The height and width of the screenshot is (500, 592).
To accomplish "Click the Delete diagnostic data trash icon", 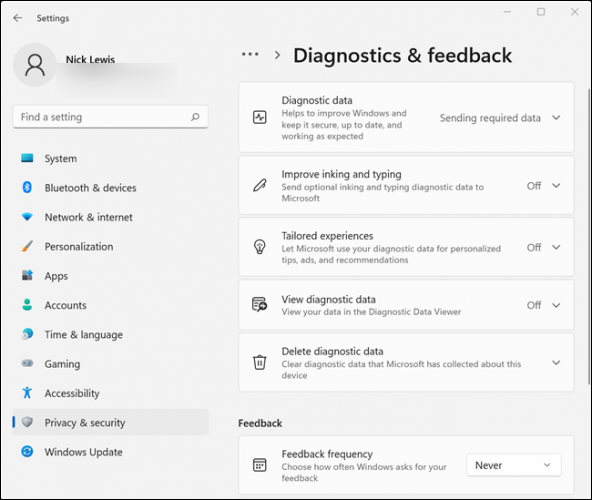I will click(x=259, y=362).
